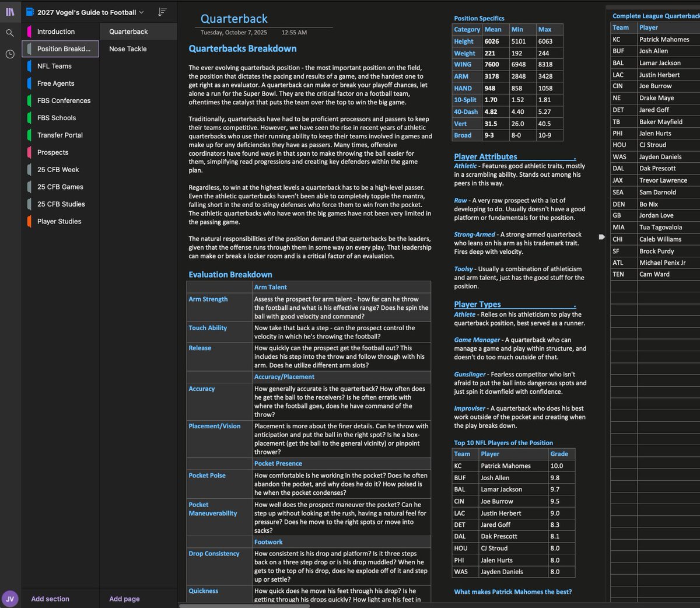Click the JV account avatar

(x=10, y=599)
